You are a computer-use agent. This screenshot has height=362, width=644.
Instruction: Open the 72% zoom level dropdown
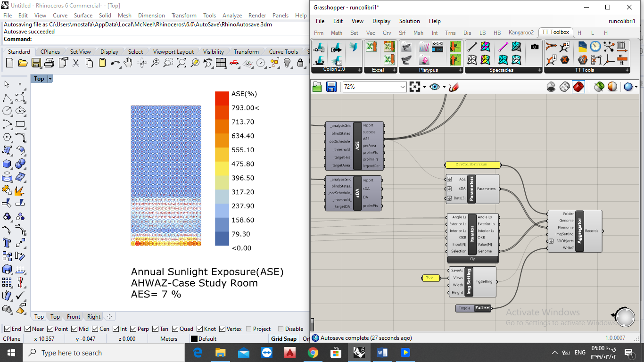pos(402,87)
